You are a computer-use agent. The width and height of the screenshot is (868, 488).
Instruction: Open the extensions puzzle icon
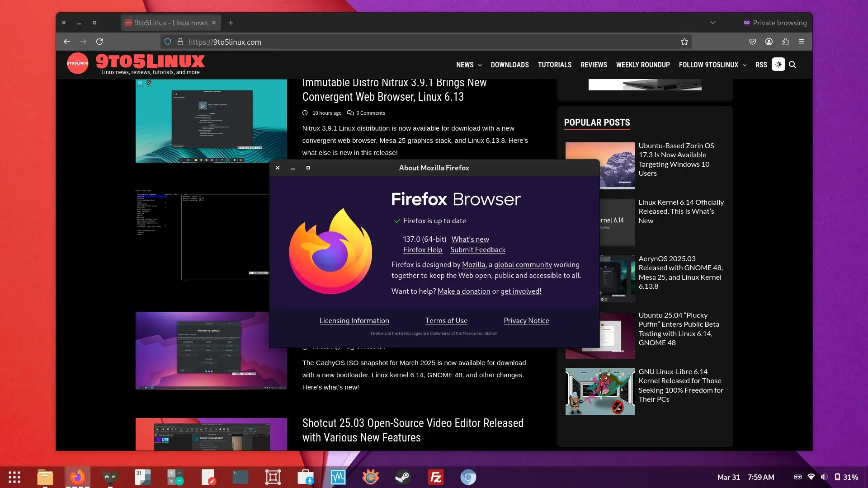(x=785, y=42)
